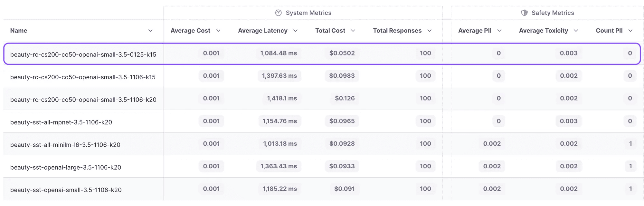The image size is (644, 206).
Task: Click the $0.0983 total cost cell
Action: 342,76
